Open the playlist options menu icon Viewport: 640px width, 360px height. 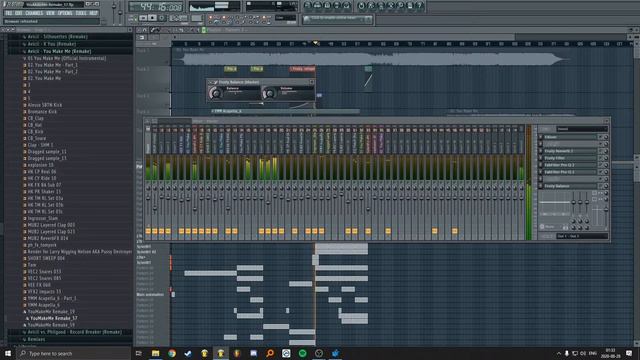140,30
